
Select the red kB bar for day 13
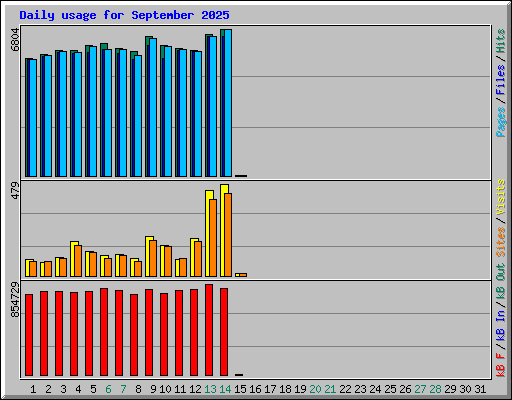click(209, 330)
